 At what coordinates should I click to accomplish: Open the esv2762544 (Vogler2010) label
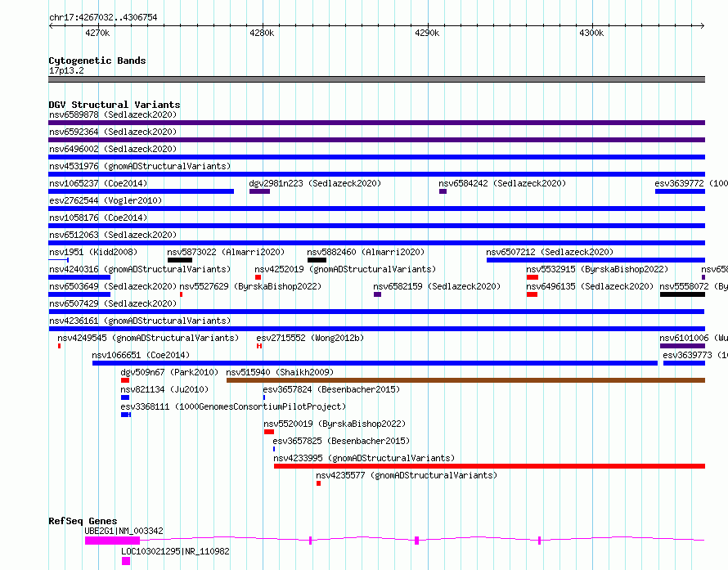[x=106, y=200]
